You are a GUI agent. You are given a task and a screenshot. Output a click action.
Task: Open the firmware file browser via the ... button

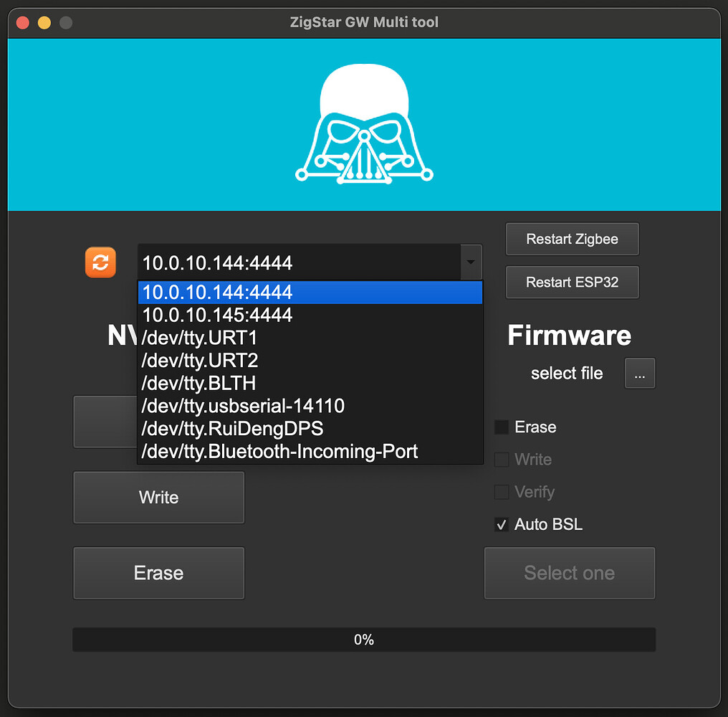[x=640, y=373]
